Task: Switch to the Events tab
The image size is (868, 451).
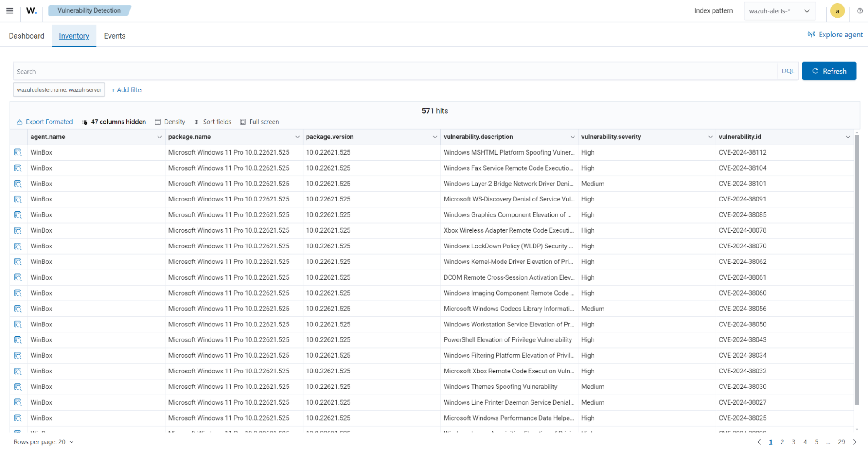Action: click(x=114, y=36)
